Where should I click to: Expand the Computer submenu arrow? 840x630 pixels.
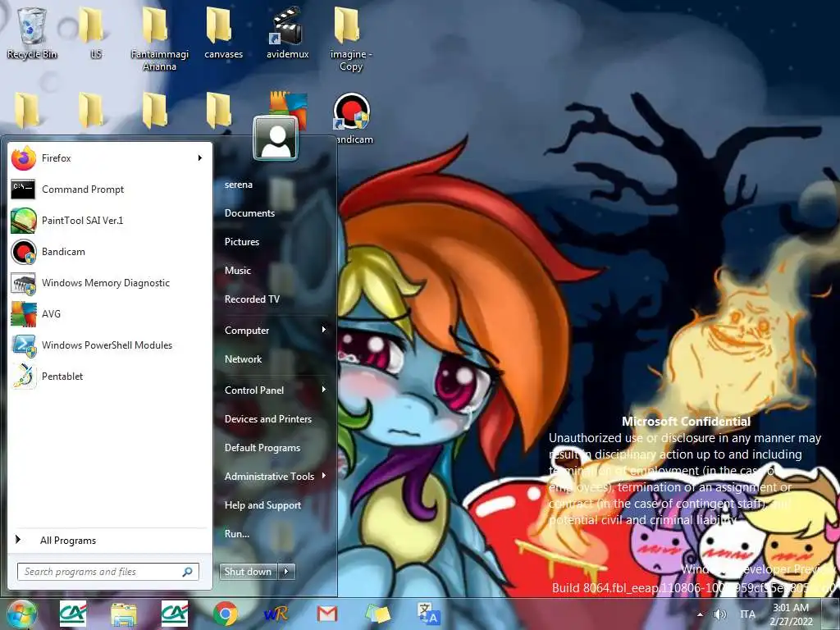click(323, 330)
